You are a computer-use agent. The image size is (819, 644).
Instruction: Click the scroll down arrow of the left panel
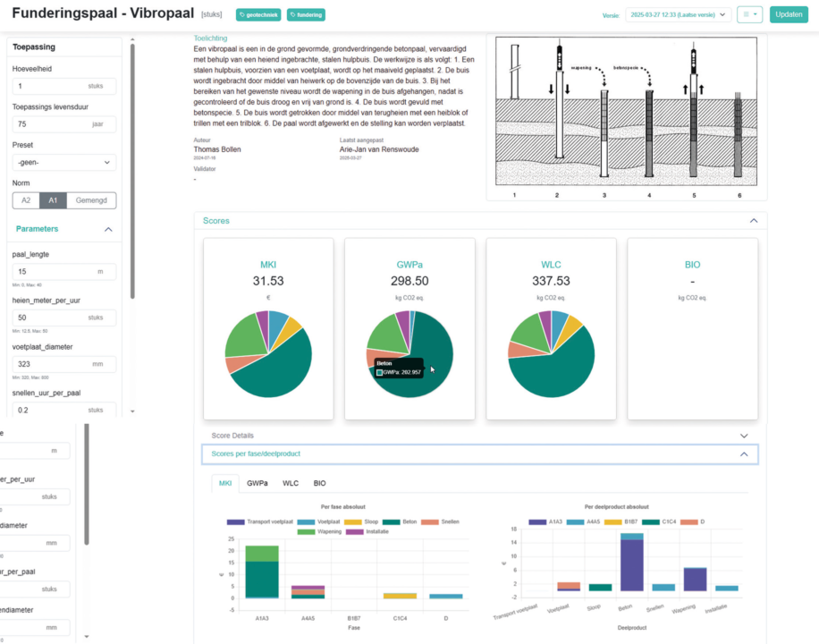pyautogui.click(x=133, y=411)
